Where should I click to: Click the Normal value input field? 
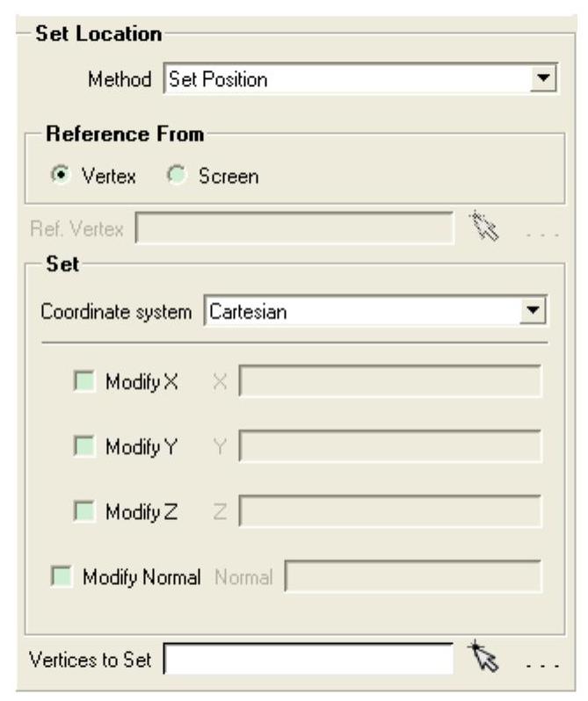pyautogui.click(x=413, y=576)
